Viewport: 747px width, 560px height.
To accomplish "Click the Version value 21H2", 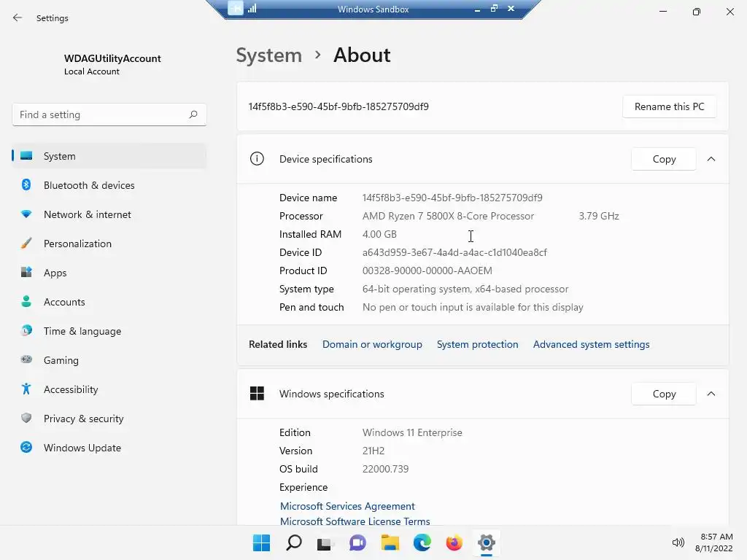I will pos(373,451).
